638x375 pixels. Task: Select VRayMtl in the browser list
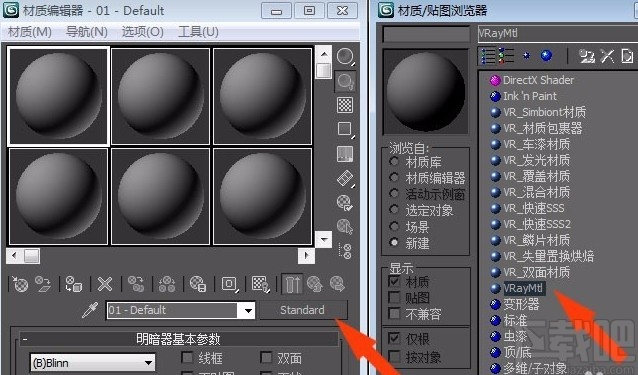tap(524, 288)
